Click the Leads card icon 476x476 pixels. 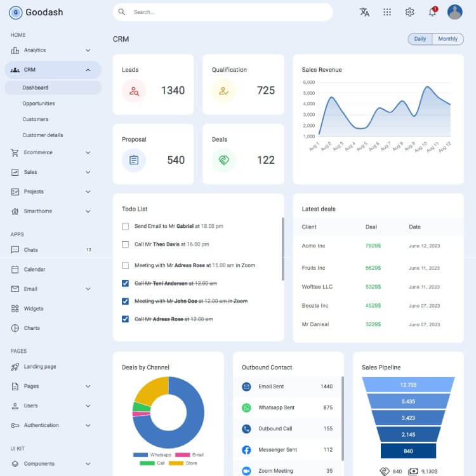pos(134,91)
